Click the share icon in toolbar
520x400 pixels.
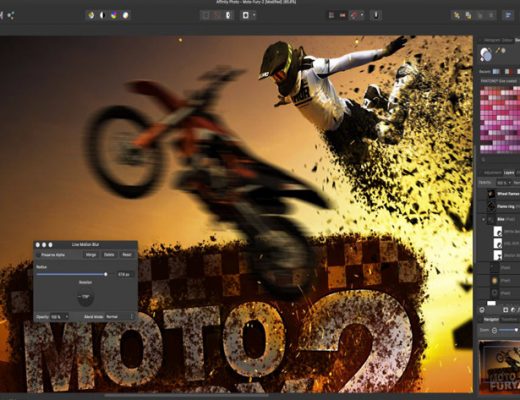(11, 15)
